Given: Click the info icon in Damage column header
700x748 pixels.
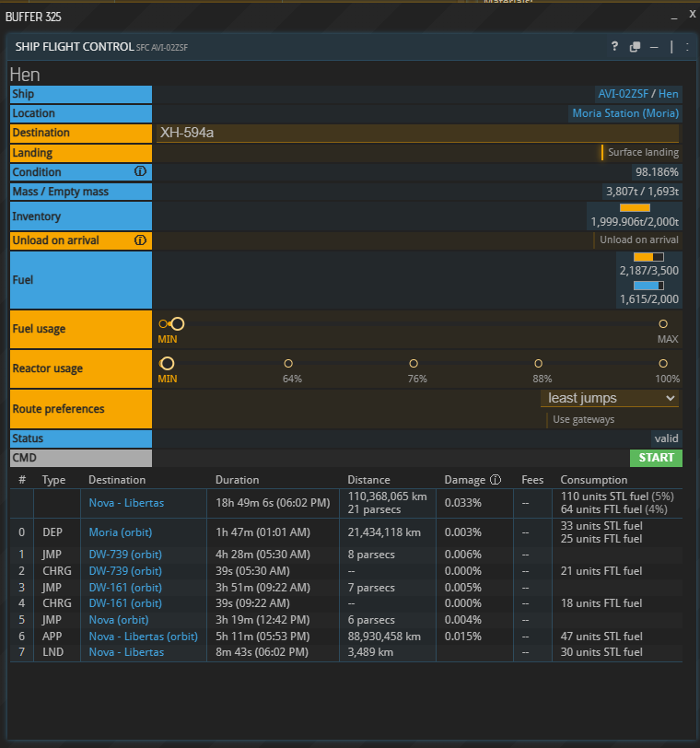Looking at the screenshot, I should pyautogui.click(x=496, y=480).
